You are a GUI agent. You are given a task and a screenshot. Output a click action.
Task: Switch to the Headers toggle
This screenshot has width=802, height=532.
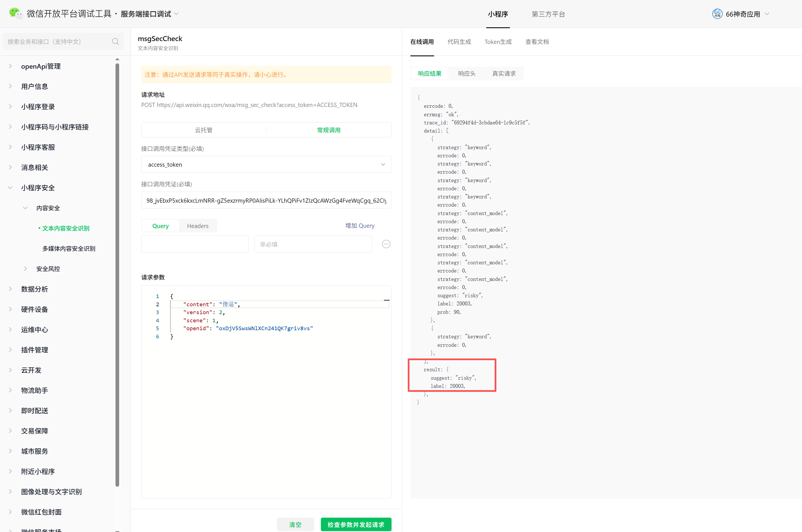click(x=198, y=226)
